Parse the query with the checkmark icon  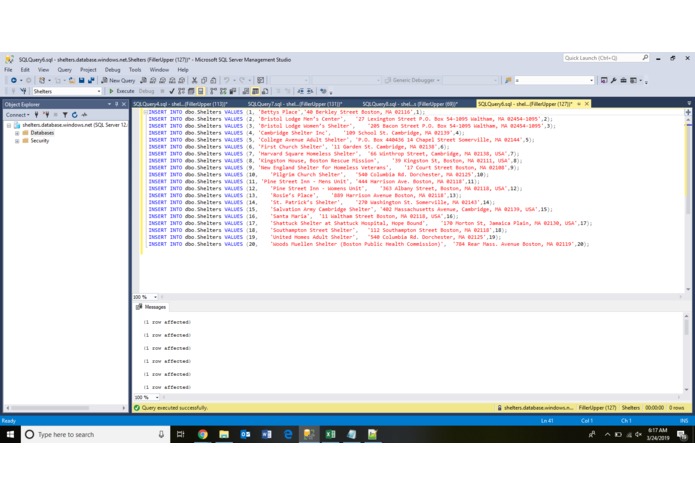[x=172, y=91]
